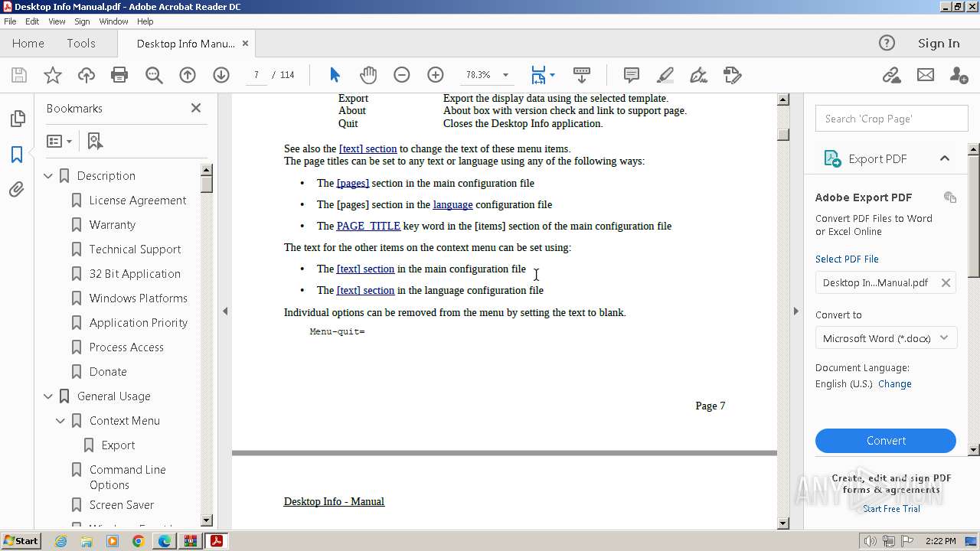Open the Sign menu
The image size is (980, 551).
[x=82, y=21]
